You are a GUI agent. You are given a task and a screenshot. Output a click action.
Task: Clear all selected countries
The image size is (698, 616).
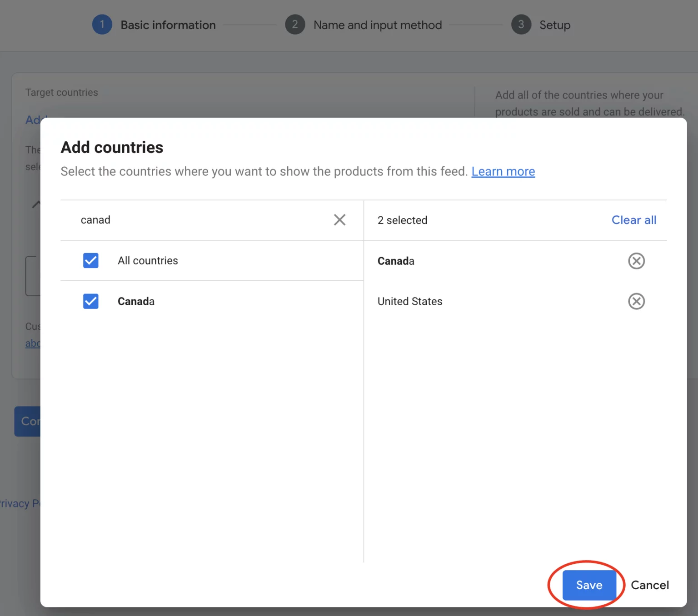click(x=634, y=220)
